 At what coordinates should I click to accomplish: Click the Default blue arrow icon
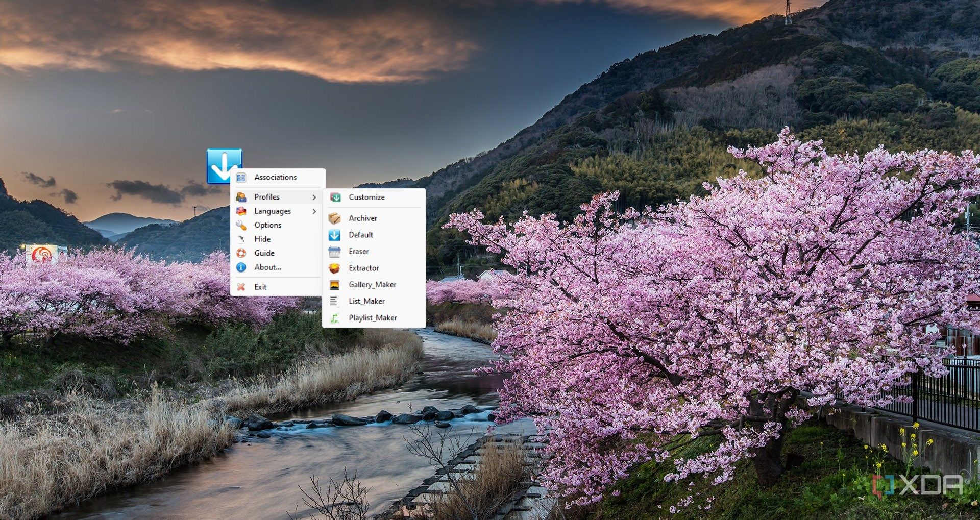coord(335,235)
